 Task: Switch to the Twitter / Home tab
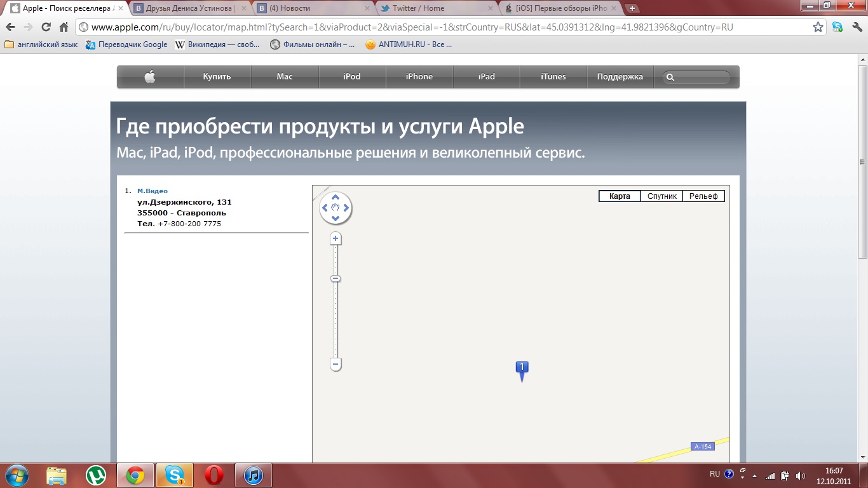coord(435,8)
